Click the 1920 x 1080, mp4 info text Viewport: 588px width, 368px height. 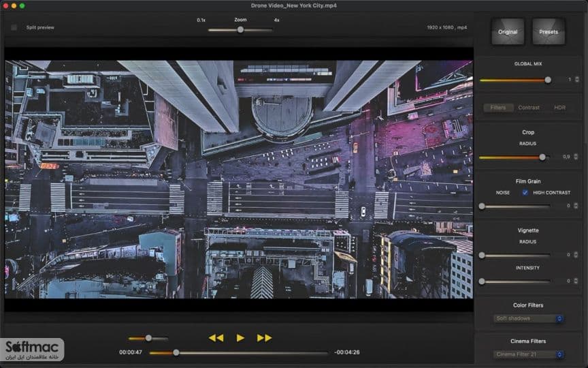446,27
